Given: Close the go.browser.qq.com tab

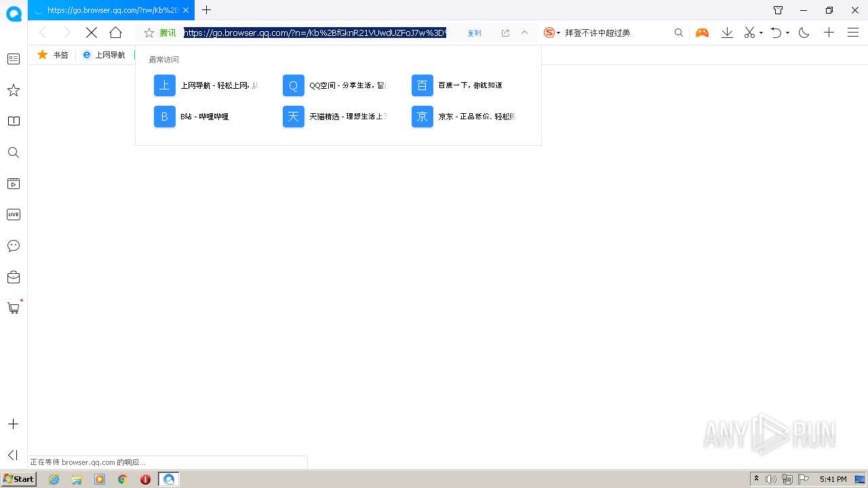Looking at the screenshot, I should (186, 10).
